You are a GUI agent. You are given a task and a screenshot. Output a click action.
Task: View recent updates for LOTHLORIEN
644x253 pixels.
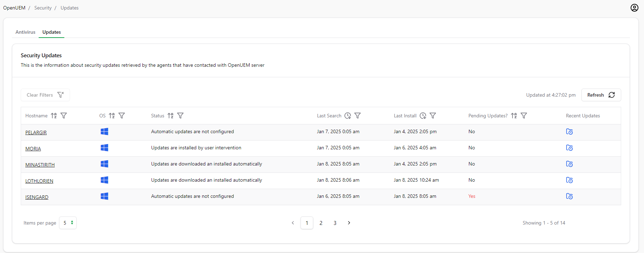pyautogui.click(x=569, y=180)
